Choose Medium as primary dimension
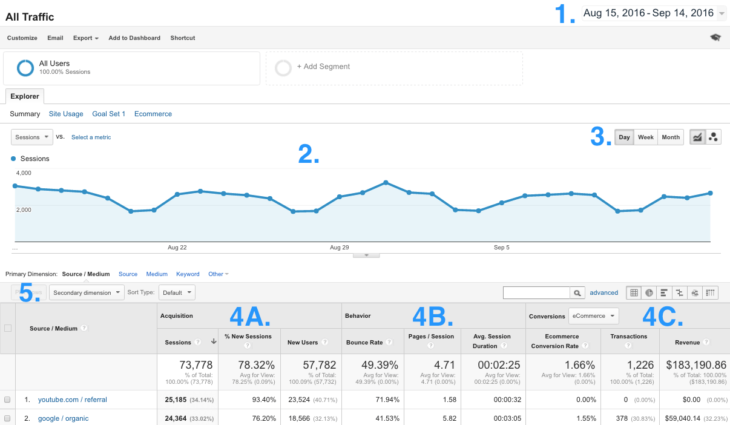 [156, 274]
